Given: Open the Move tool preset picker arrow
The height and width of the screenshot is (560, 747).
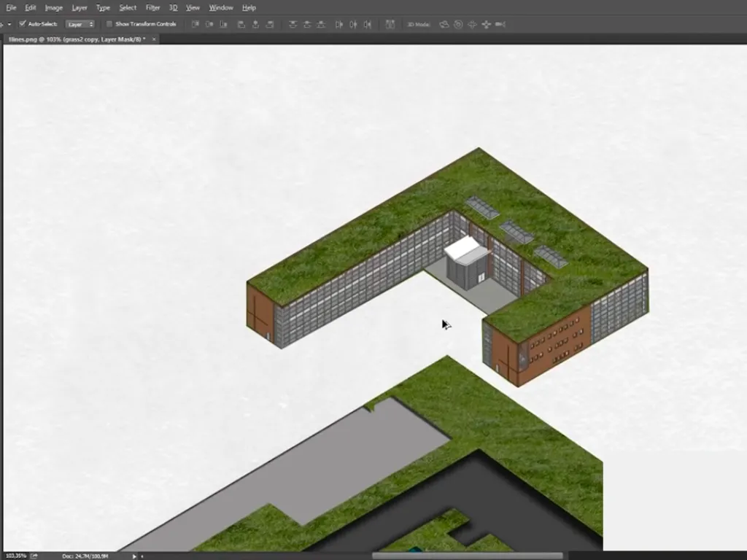Looking at the screenshot, I should point(9,24).
